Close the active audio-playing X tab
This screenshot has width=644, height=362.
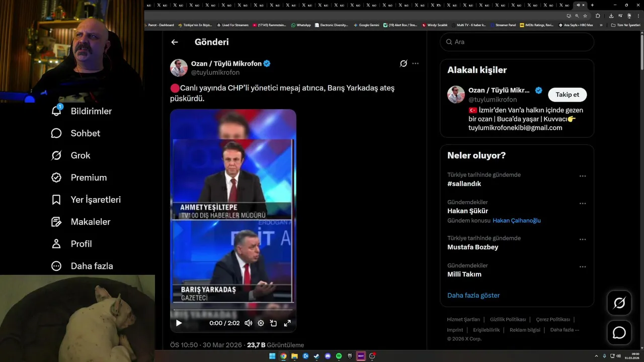pos(584,5)
